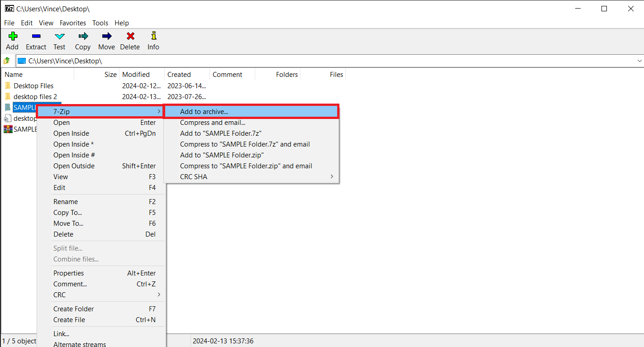
Task: Choose Open Outside entry
Action: [x=101, y=166]
